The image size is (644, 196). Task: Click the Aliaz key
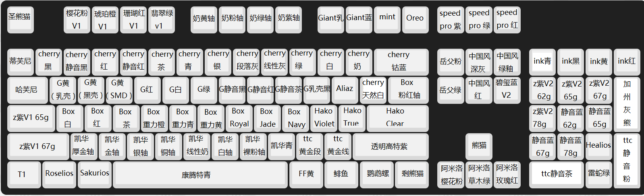click(x=345, y=90)
